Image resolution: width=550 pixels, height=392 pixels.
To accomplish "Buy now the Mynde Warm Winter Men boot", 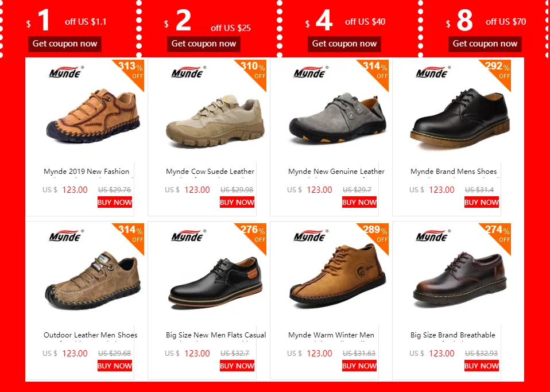I will (359, 366).
